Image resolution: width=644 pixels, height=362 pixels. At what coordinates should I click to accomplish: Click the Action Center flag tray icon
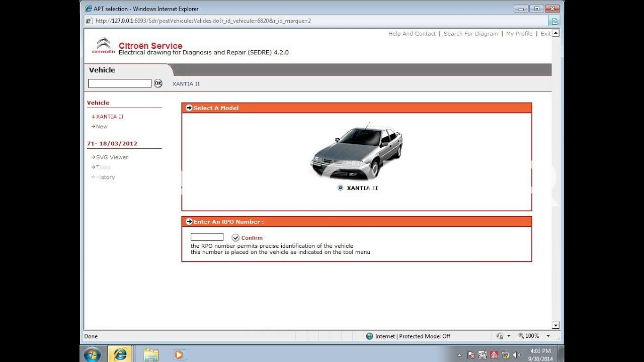pos(471,355)
